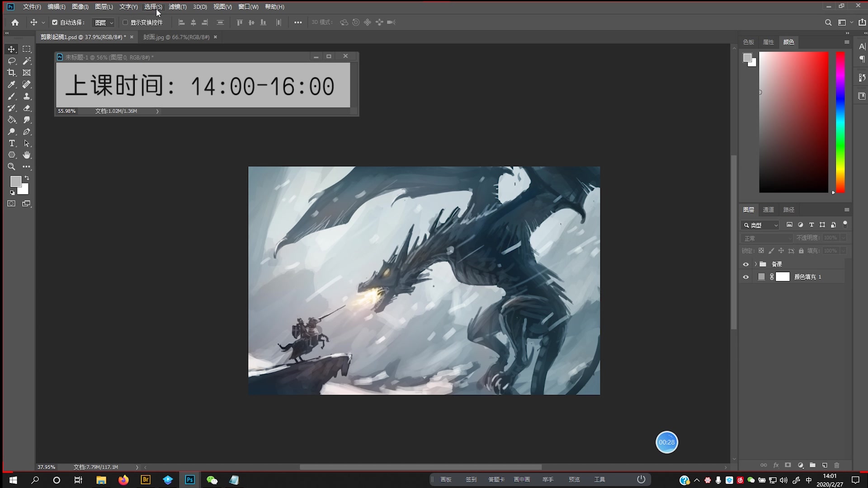
Task: Select the Frame tool
Action: tap(27, 72)
